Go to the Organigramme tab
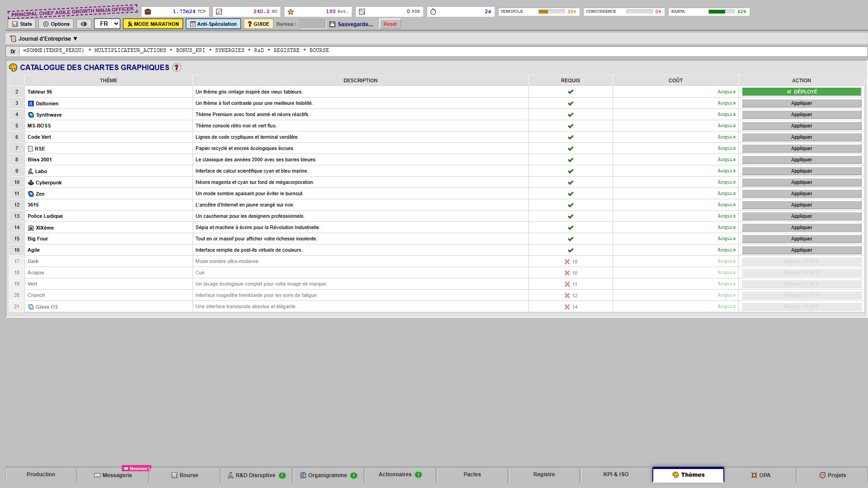 pos(328,475)
